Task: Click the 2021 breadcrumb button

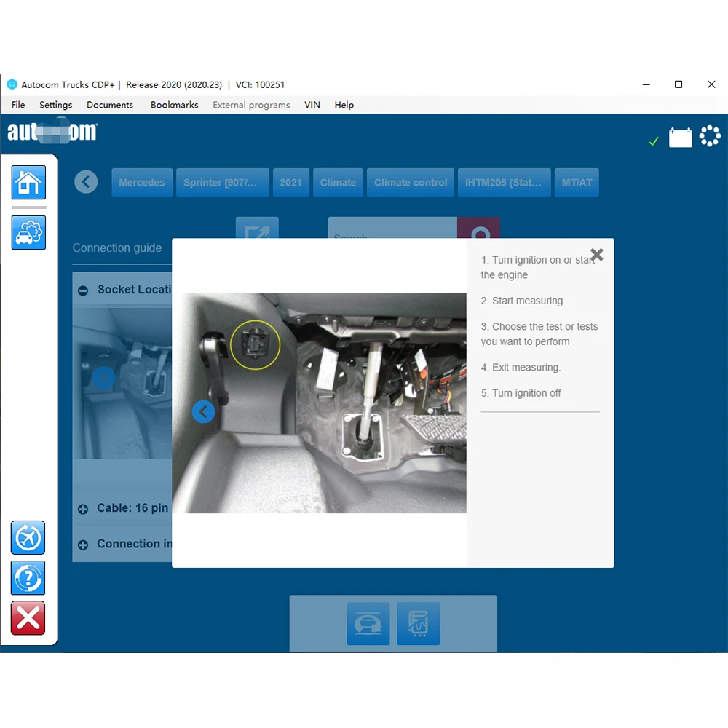Action: point(290,183)
